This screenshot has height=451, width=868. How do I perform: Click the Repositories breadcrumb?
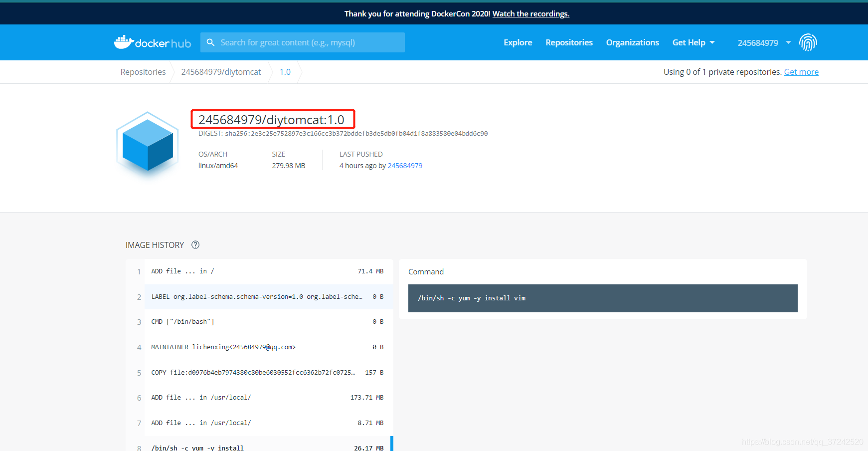click(143, 72)
